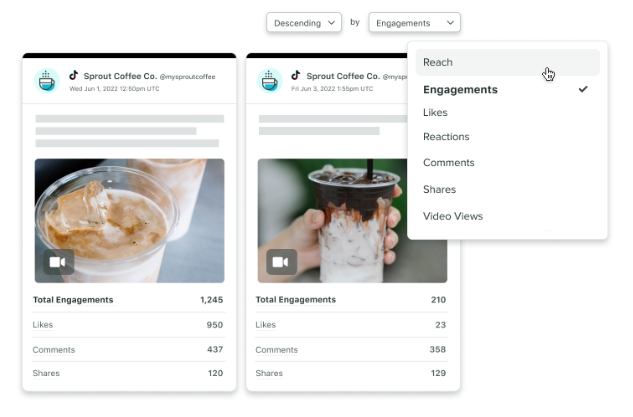Click the video camera icon on the mocha image
633x417 pixels.
point(281,262)
